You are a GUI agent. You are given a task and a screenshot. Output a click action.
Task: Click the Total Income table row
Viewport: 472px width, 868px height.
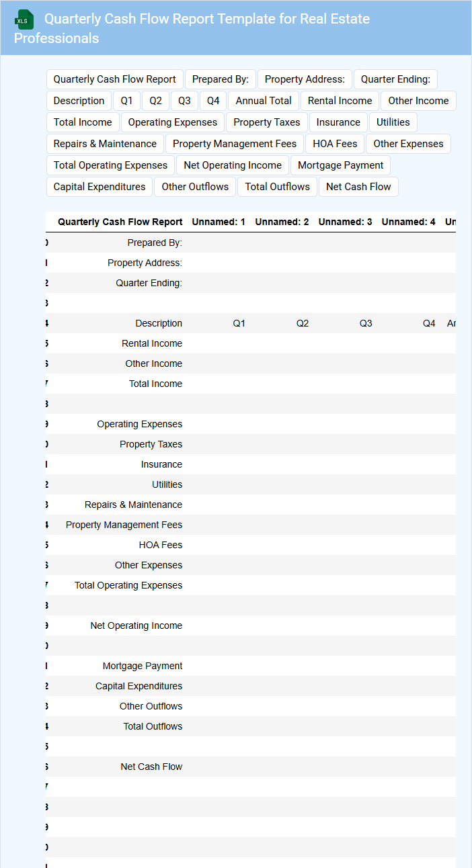click(x=251, y=384)
